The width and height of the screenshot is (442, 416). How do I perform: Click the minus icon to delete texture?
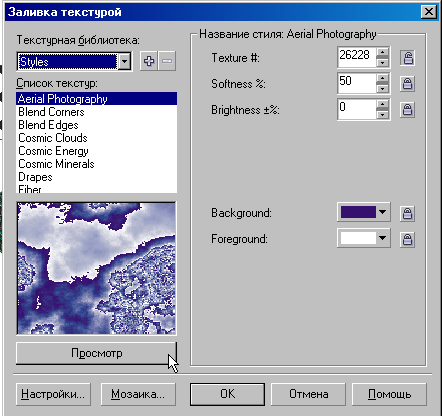[167, 61]
